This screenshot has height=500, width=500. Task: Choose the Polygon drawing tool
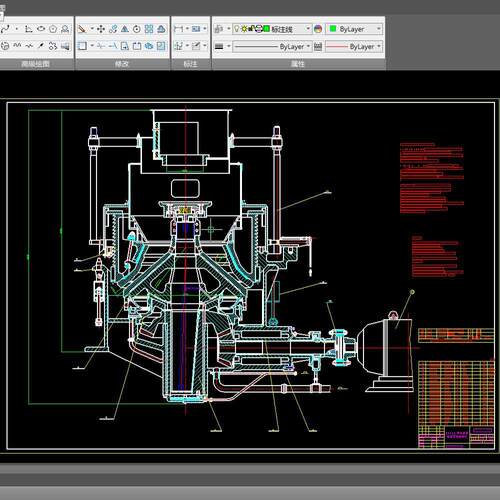click(x=53, y=29)
